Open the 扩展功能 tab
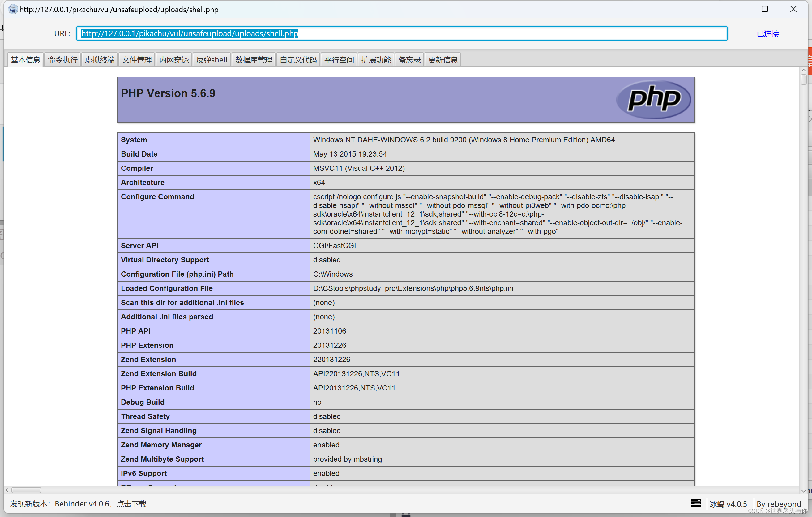The image size is (812, 517). [x=376, y=60]
